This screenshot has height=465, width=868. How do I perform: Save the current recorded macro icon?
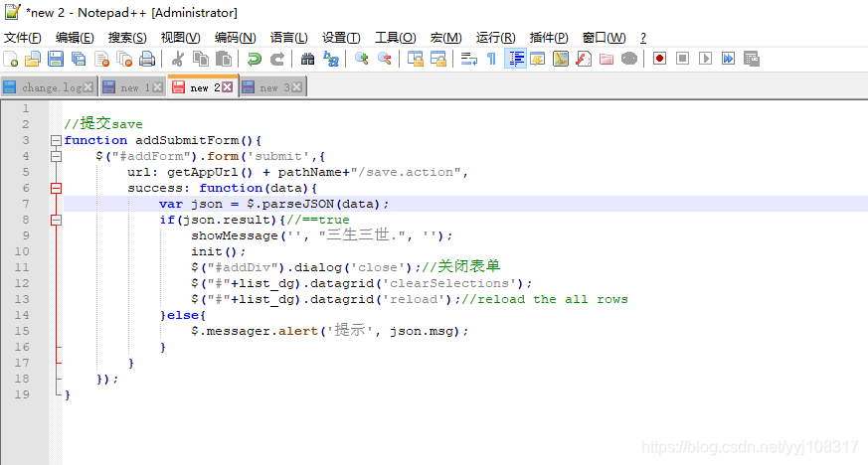pyautogui.click(x=752, y=59)
